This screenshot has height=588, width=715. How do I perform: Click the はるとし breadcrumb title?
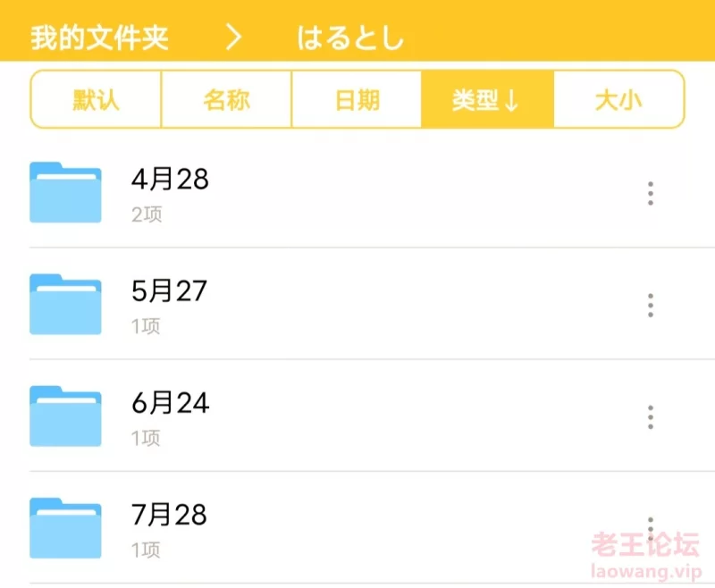click(x=351, y=38)
